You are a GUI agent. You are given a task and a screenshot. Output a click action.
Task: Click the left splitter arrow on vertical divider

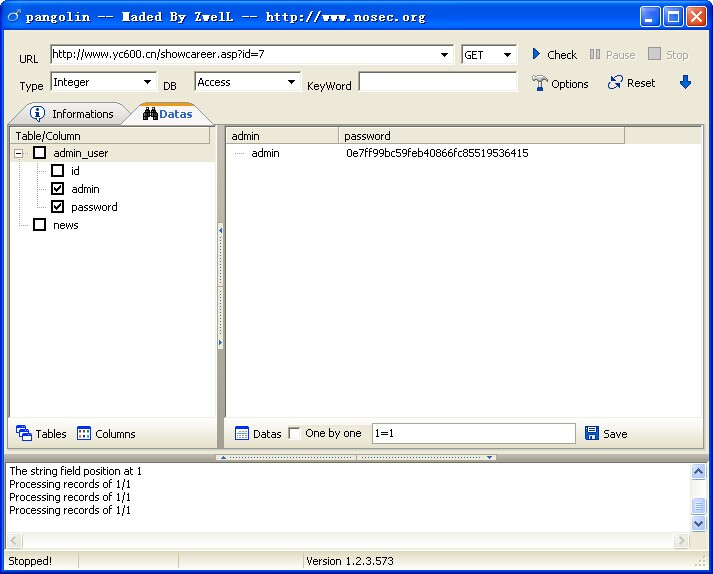pos(221,231)
